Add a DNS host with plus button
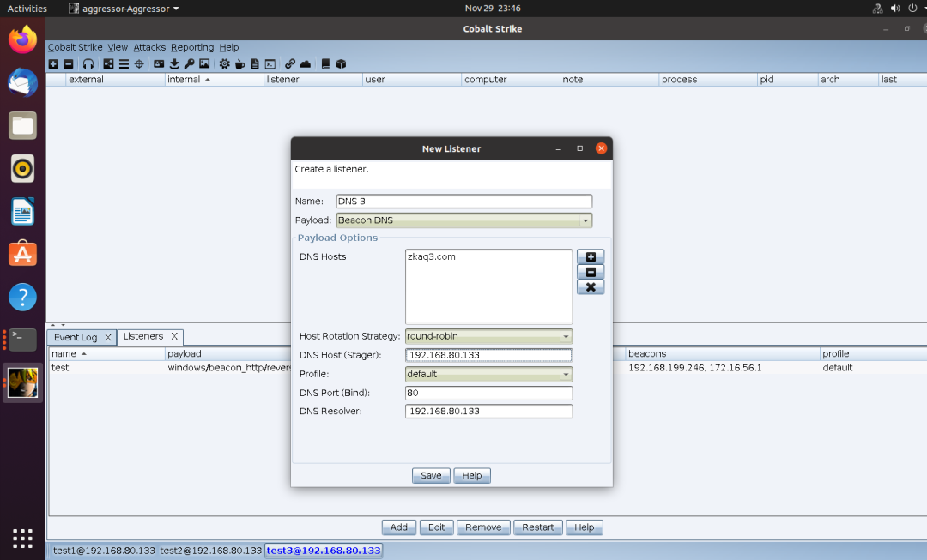927x560 pixels. point(591,256)
